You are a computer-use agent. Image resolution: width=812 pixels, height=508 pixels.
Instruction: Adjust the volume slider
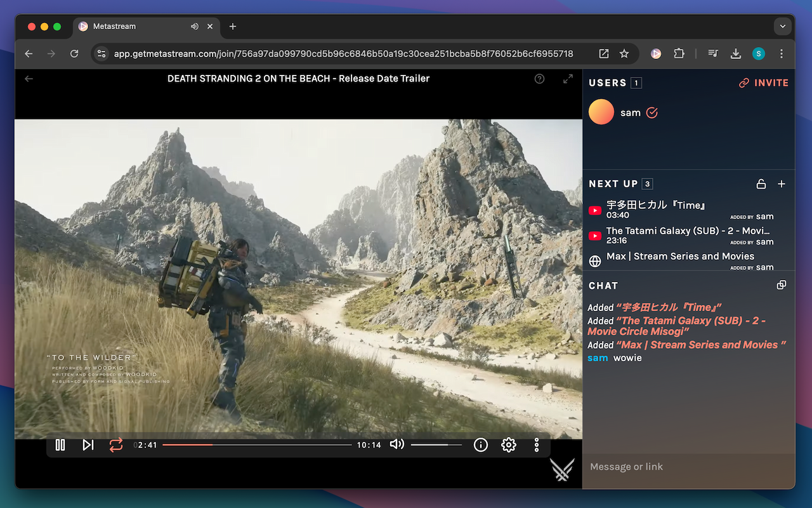coord(438,445)
